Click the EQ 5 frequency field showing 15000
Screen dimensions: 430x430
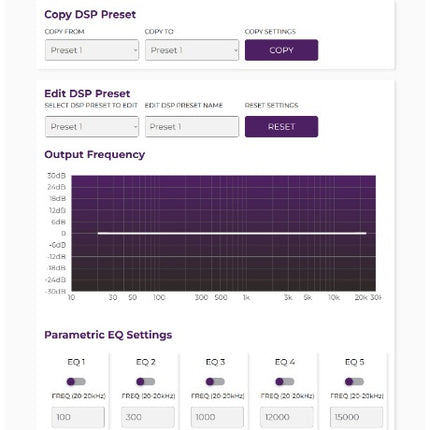pyautogui.click(x=356, y=417)
